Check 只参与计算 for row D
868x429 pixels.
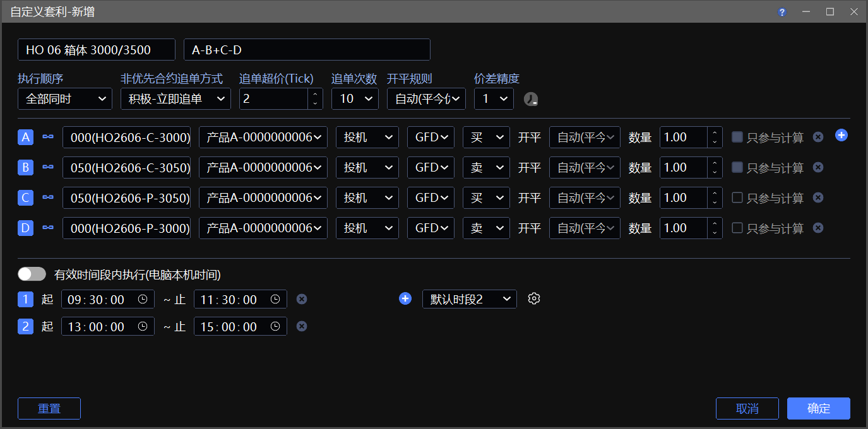click(737, 228)
